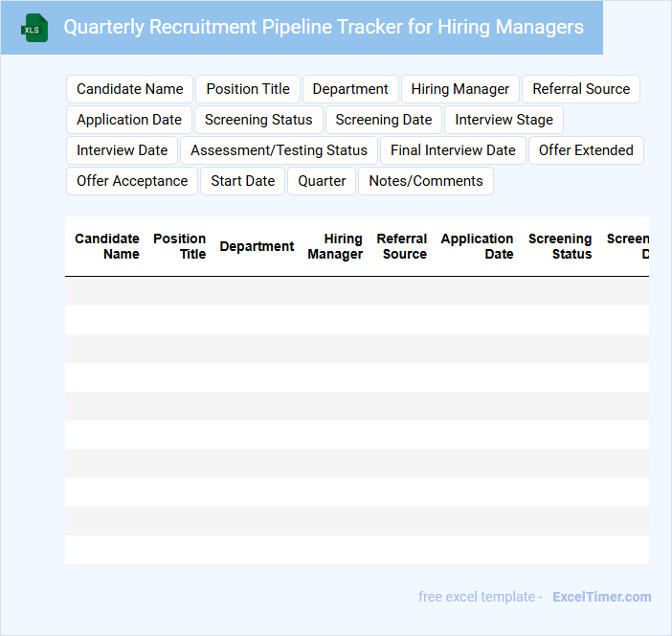Select the Screening Date tag
Screen dimensions: 672x636
[384, 120]
